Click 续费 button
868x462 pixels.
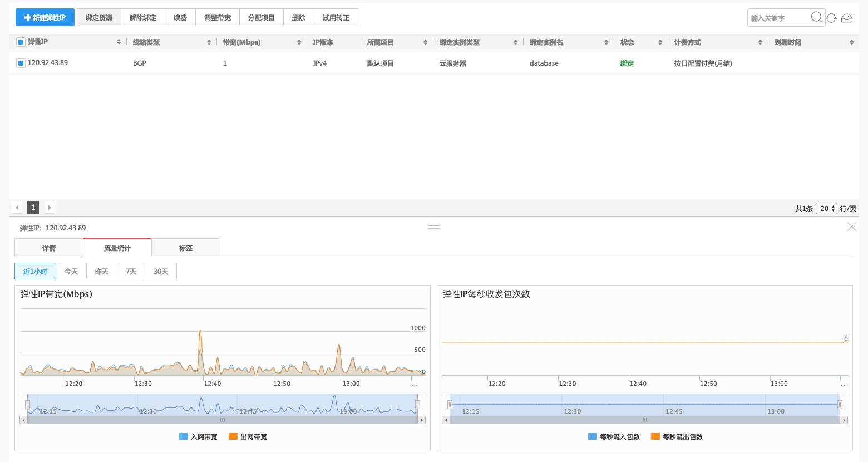180,18
